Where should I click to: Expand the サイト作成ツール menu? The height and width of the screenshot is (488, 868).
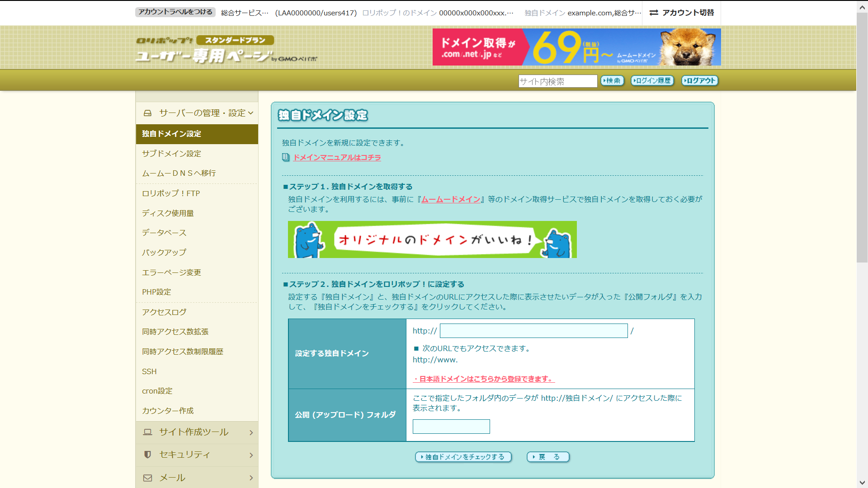[x=251, y=432]
